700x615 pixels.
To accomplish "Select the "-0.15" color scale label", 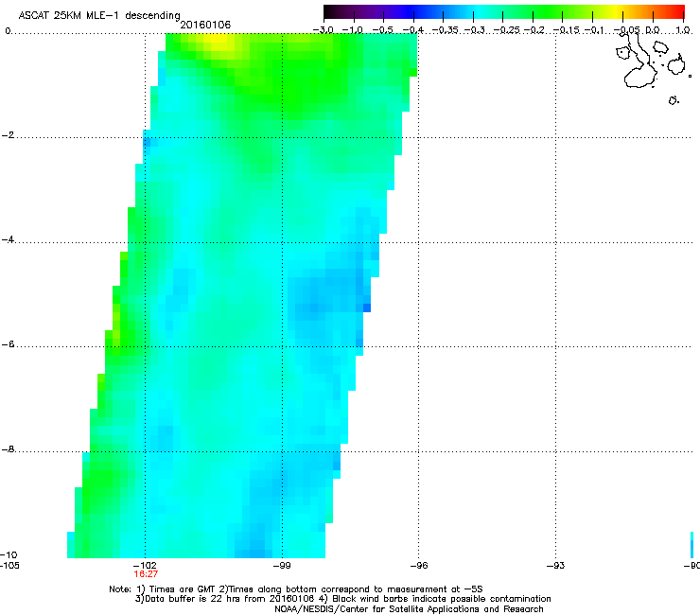I will (565, 30).
